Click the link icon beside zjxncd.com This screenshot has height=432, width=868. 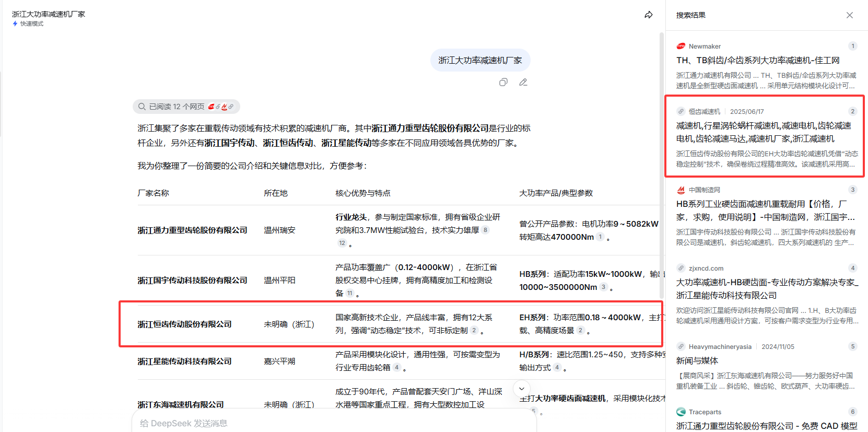click(681, 268)
